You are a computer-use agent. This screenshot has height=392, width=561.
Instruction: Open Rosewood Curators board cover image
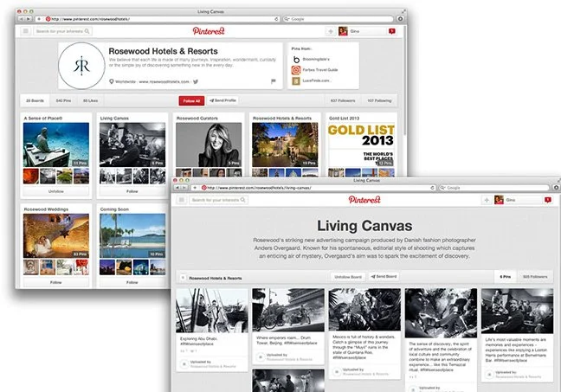[209, 145]
